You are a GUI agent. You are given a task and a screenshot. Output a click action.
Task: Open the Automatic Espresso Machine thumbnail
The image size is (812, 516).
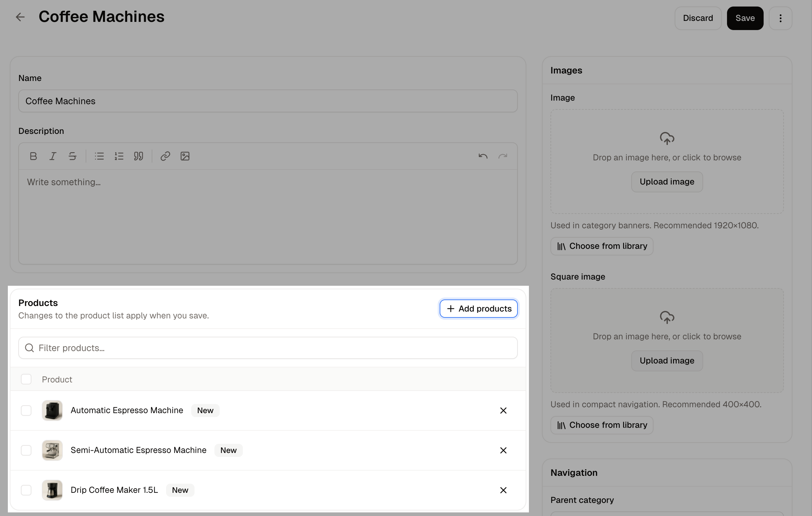[x=52, y=410]
